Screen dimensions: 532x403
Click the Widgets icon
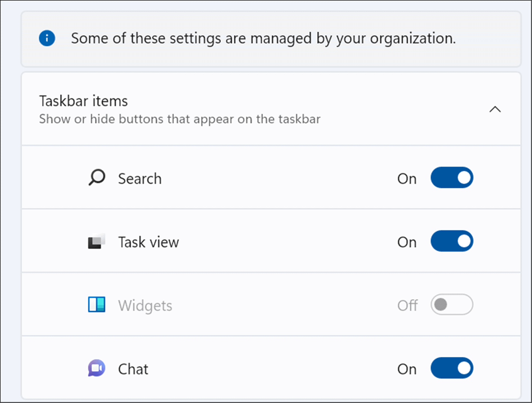97,304
